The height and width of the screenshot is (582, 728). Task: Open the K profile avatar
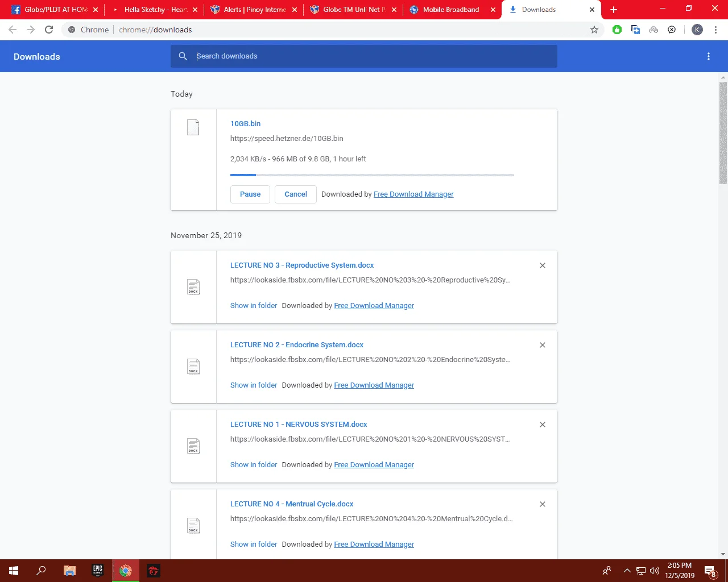coord(697,30)
